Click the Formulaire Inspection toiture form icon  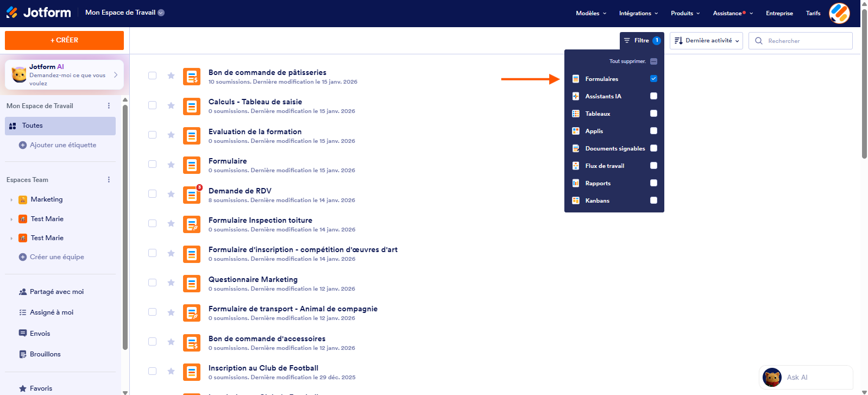tap(192, 224)
